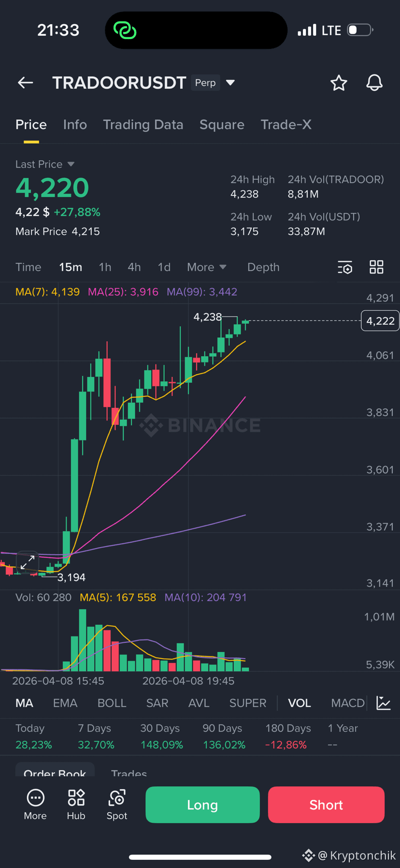Open indicator settings chart-line icon

pos(384,703)
